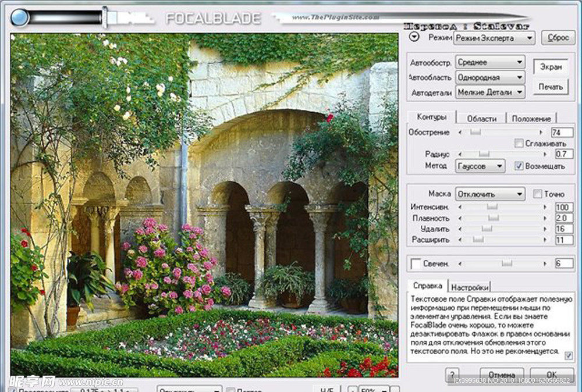Collapse the panel using the circular arrow icon
582x392 pixels.
click(x=414, y=36)
